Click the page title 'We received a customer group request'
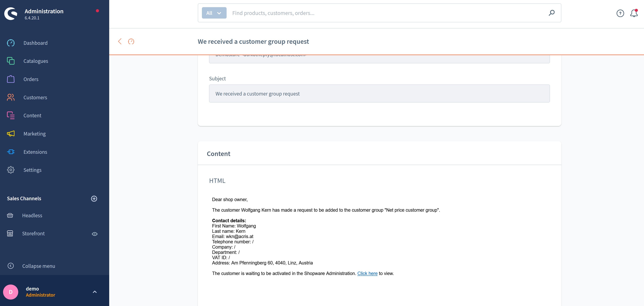Screen dimensions: 644x306 point(253,42)
